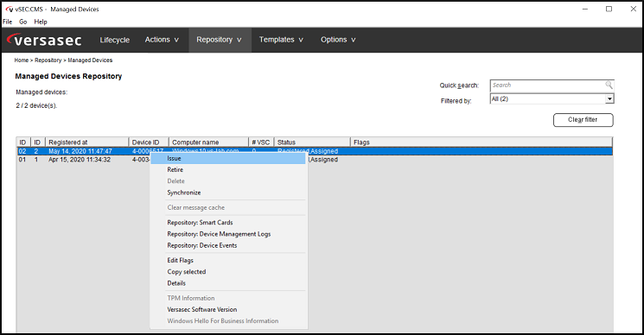The width and height of the screenshot is (644, 335).
Task: Click the Versasec logo
Action: (x=44, y=40)
